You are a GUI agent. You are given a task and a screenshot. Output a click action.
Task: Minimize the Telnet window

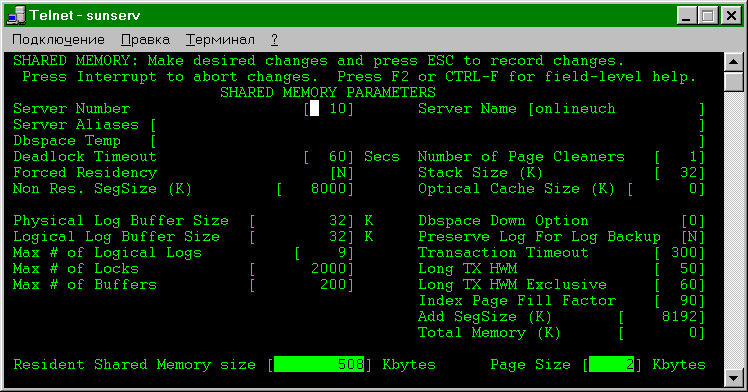pos(687,16)
